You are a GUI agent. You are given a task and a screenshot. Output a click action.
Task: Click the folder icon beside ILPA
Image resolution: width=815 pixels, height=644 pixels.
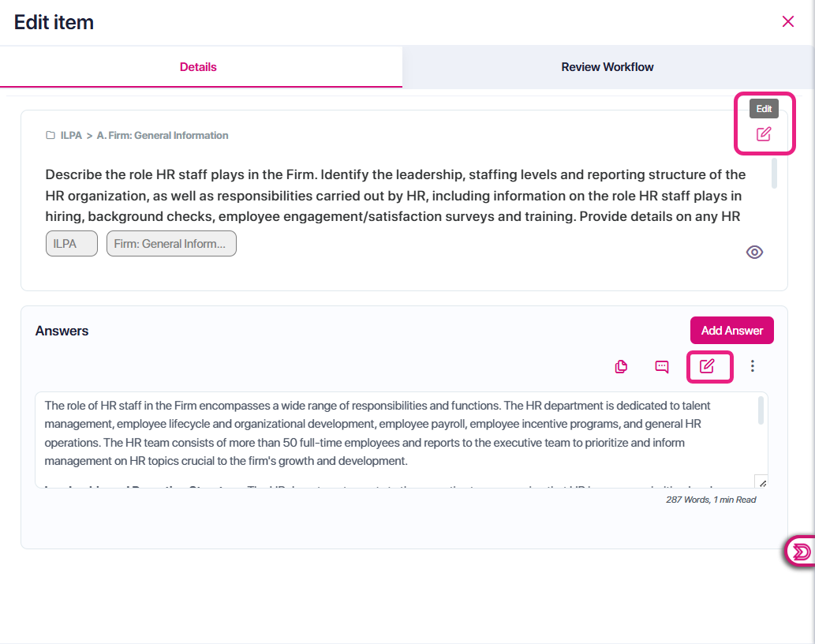point(50,135)
